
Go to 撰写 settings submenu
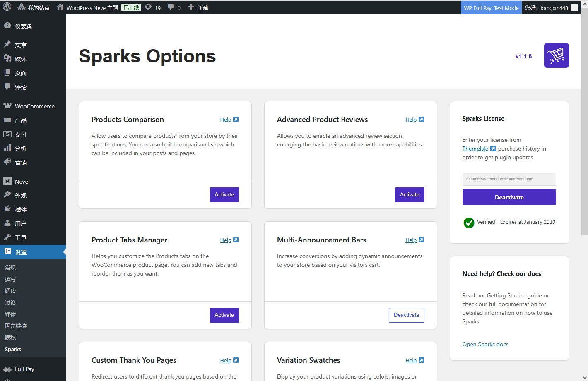pyautogui.click(x=10, y=279)
